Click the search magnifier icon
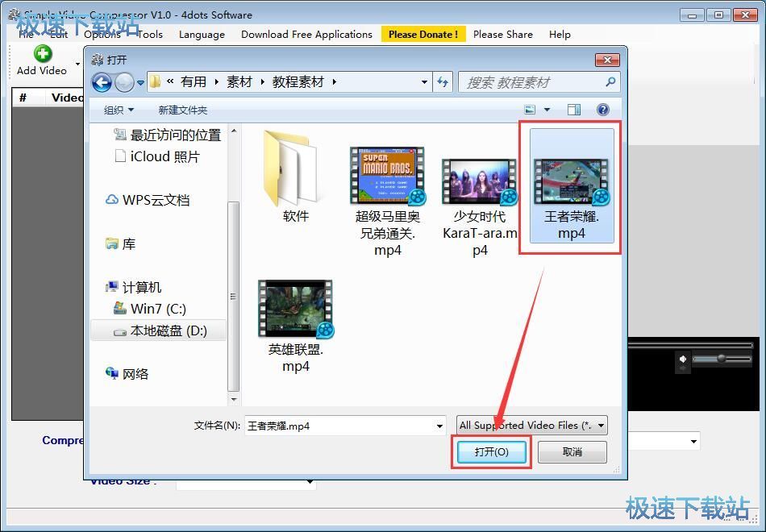Image resolution: width=766 pixels, height=532 pixels. coord(610,82)
